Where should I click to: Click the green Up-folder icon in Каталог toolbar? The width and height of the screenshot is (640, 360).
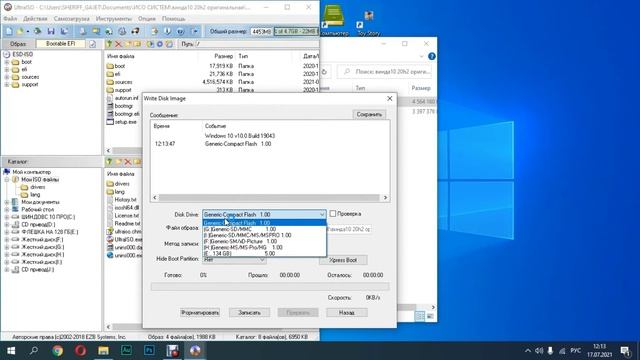(109, 162)
